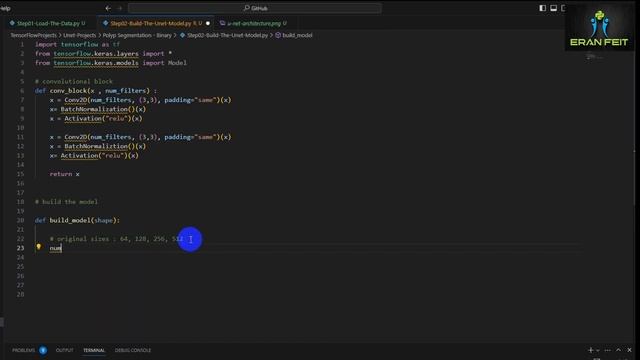Click the editor minimap preview
This screenshot has height=360, width=640.
[x=594, y=56]
